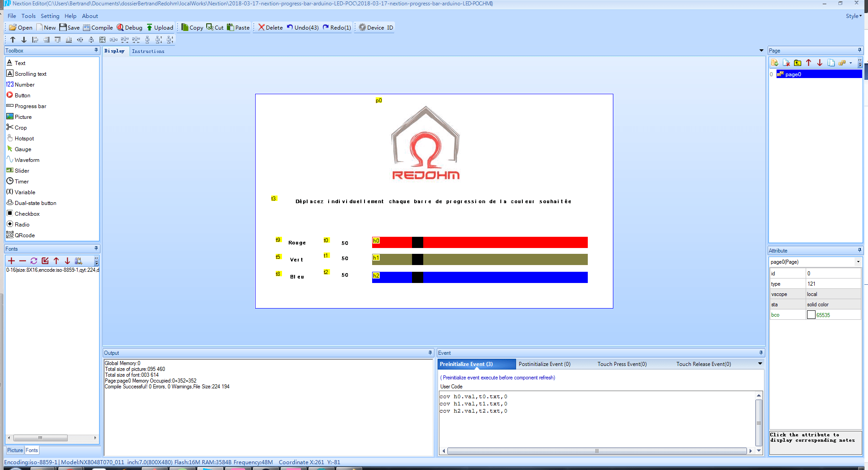Move the font up in the Fonts panel

coord(56,261)
